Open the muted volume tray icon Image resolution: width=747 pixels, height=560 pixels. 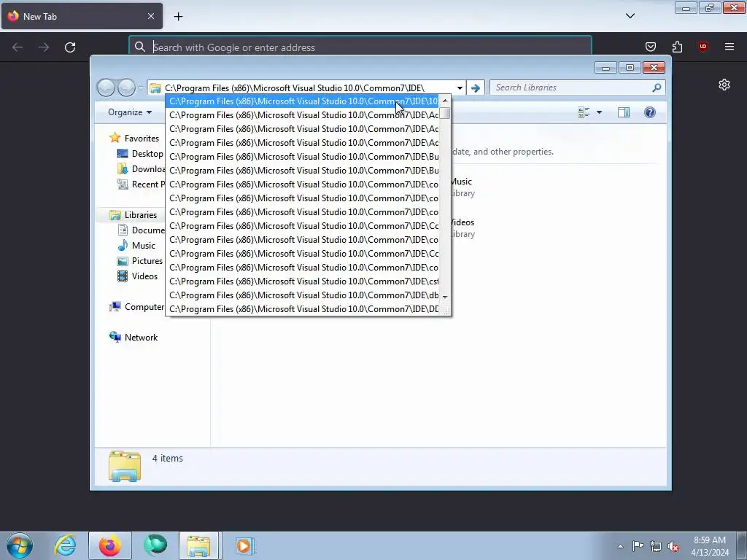point(673,546)
